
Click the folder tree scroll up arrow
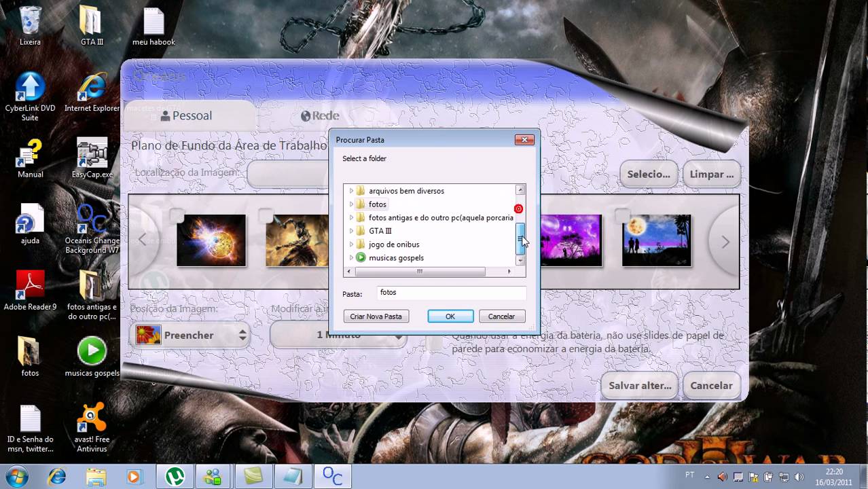(x=520, y=190)
